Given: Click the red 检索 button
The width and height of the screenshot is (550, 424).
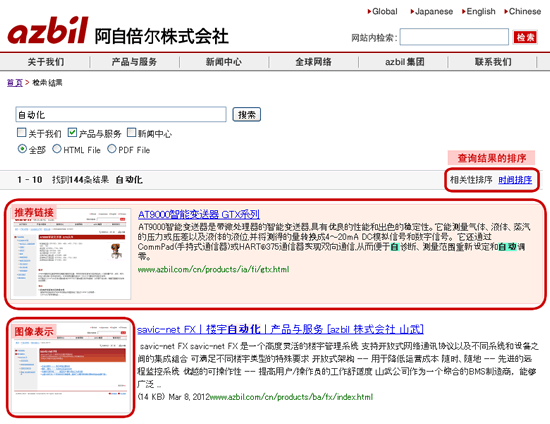Looking at the screenshot, I should [525, 37].
